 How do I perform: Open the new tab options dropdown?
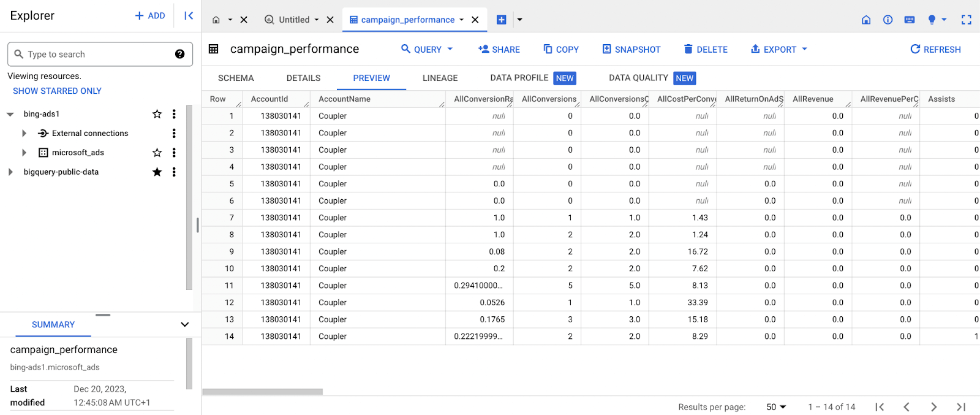pos(519,20)
